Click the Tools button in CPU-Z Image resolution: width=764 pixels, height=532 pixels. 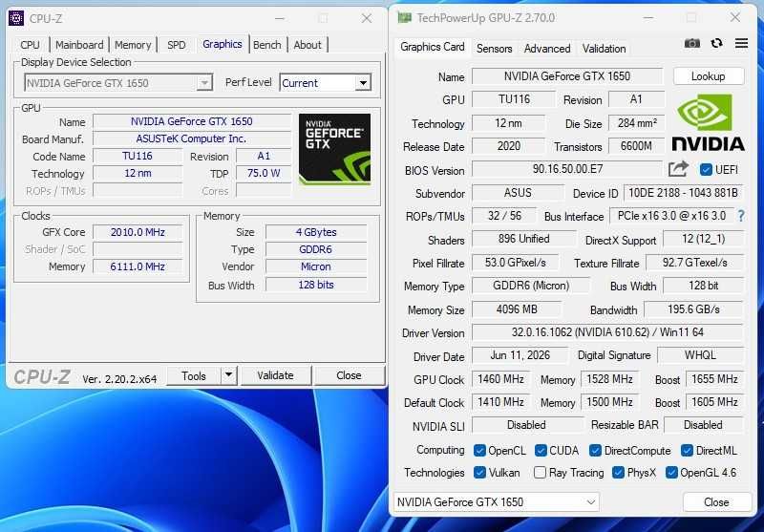click(194, 375)
